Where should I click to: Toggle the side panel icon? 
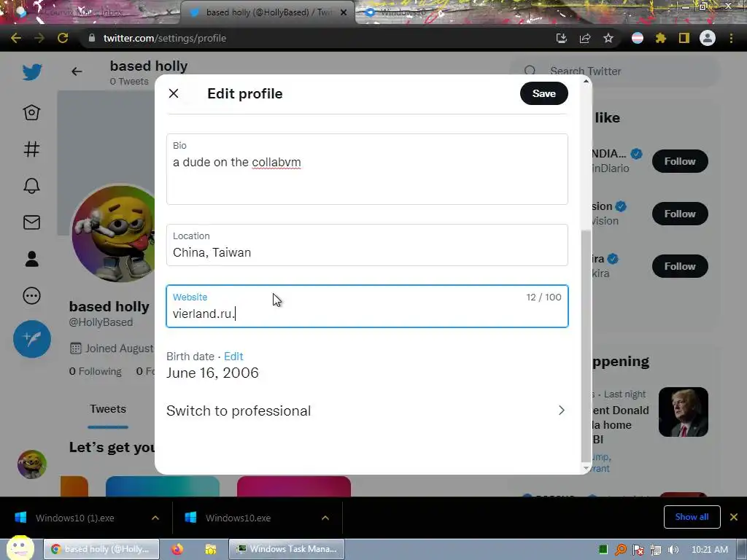[684, 38]
